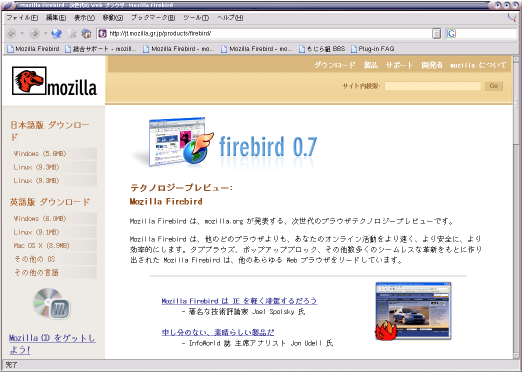Viewport: 522px width, 372px height.
Task: Open the ブックマーク menu
Action: (x=153, y=18)
